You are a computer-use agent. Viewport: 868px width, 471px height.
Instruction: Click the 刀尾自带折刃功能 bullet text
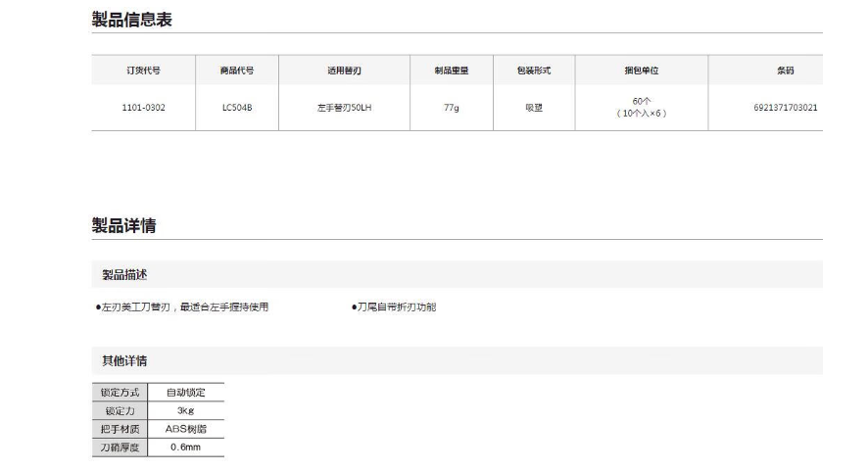pyautogui.click(x=394, y=307)
